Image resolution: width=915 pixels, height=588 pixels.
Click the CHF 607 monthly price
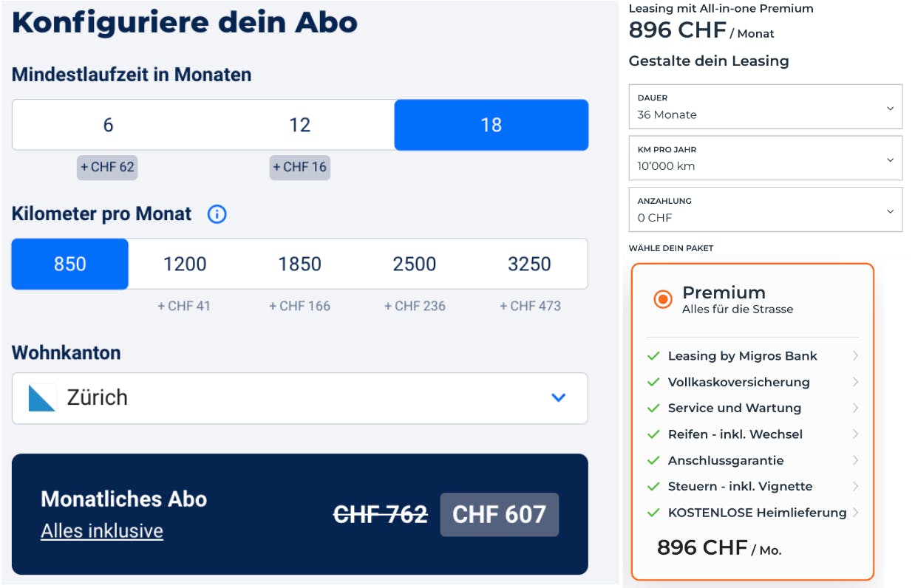[499, 514]
